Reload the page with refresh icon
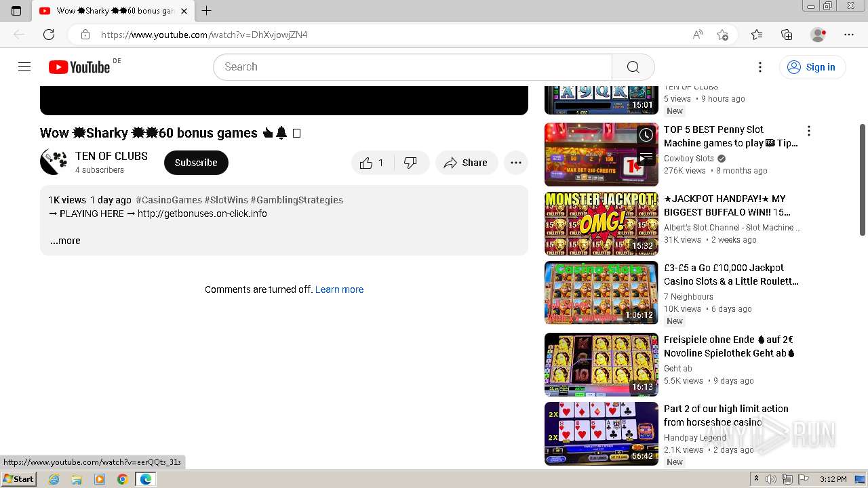Screen dimensions: 868x488 [49, 35]
